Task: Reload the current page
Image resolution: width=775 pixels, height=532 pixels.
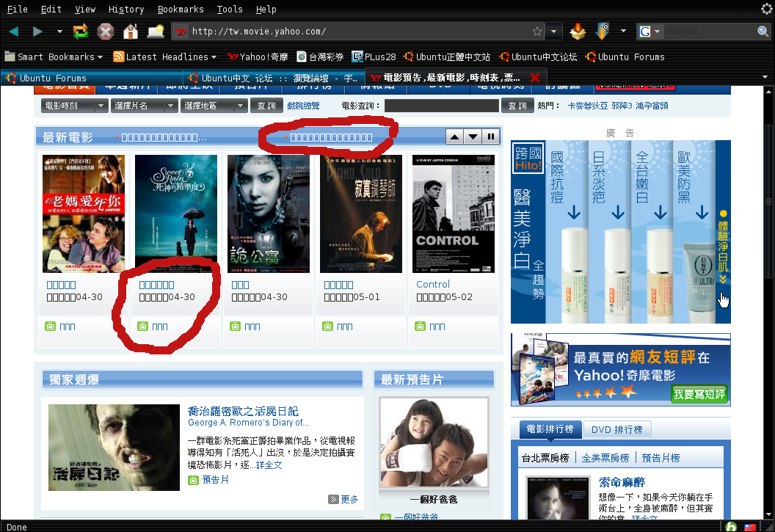Action: pos(81,32)
